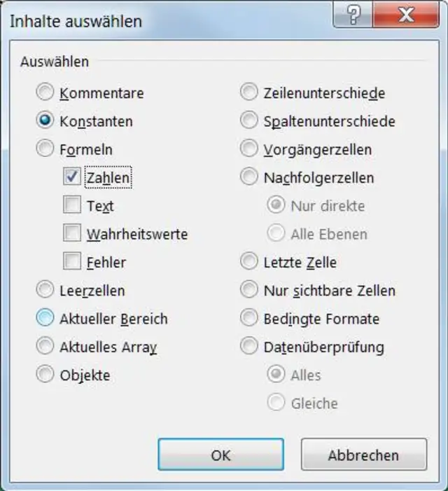448x491 pixels.
Task: Choose Nur sichtbare Zellen
Action: point(249,290)
